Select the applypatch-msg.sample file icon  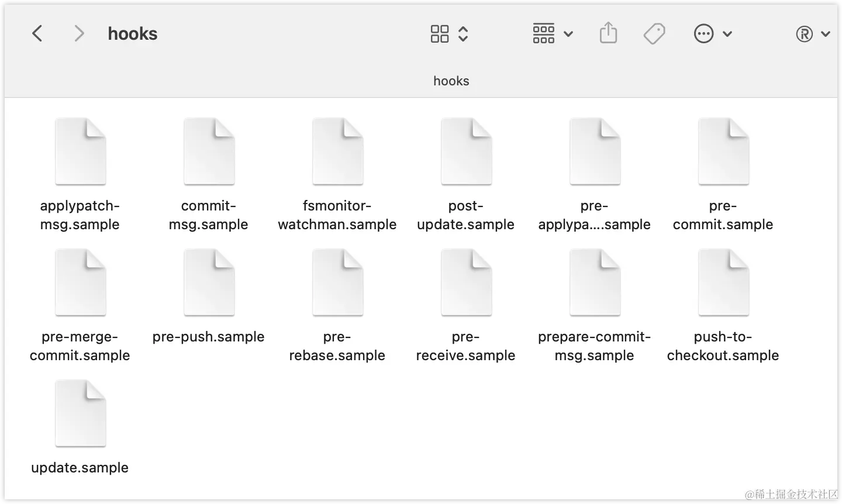pos(81,151)
